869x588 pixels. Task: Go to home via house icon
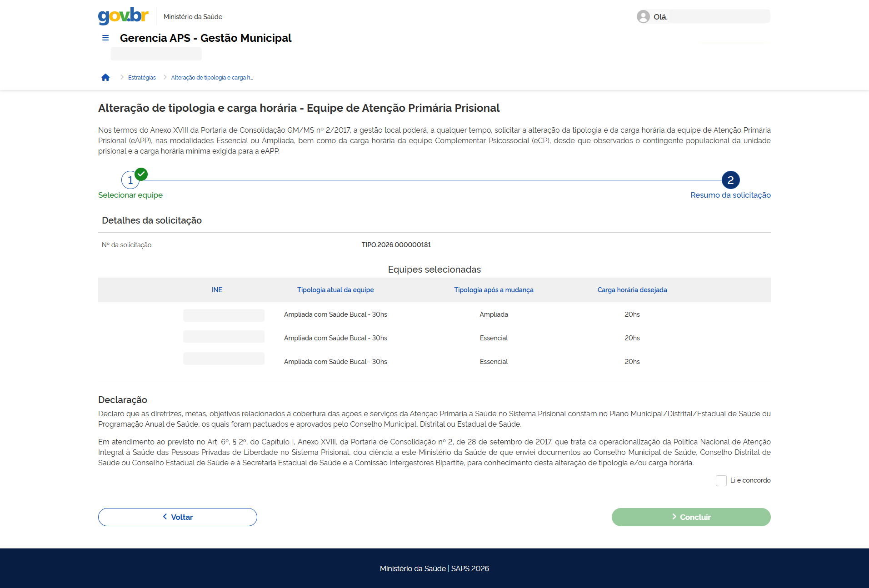coord(105,78)
